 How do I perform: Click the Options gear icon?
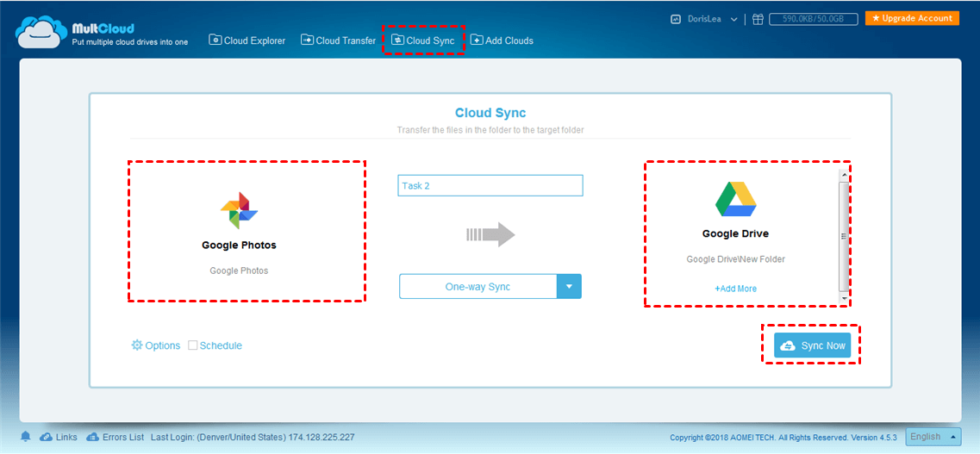[x=137, y=345]
